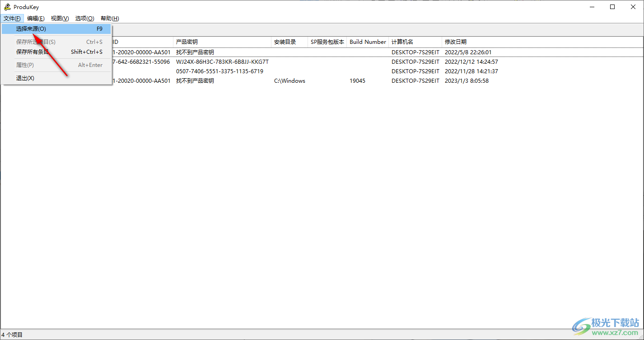The width and height of the screenshot is (644, 340).
Task: Maximize the ProduKey window
Action: (612, 7)
